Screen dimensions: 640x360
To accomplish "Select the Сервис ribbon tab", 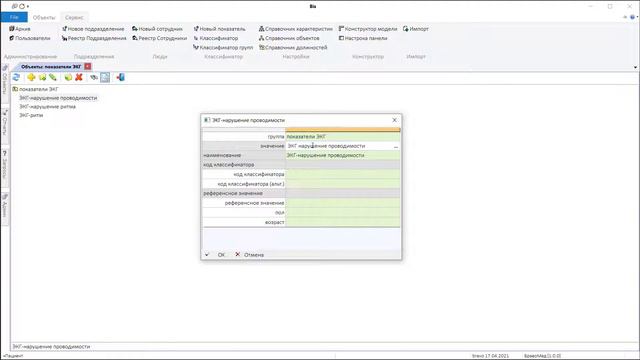I will (74, 17).
